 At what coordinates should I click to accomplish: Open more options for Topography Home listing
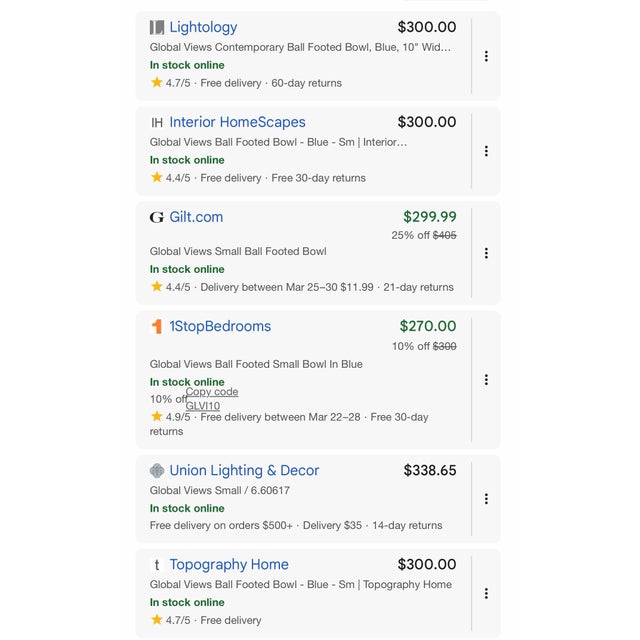[x=486, y=593]
